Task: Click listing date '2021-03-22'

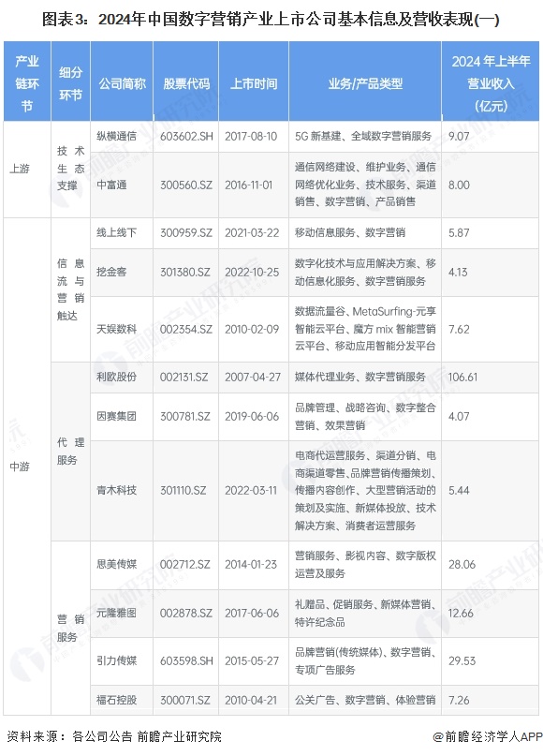Action: tap(252, 232)
